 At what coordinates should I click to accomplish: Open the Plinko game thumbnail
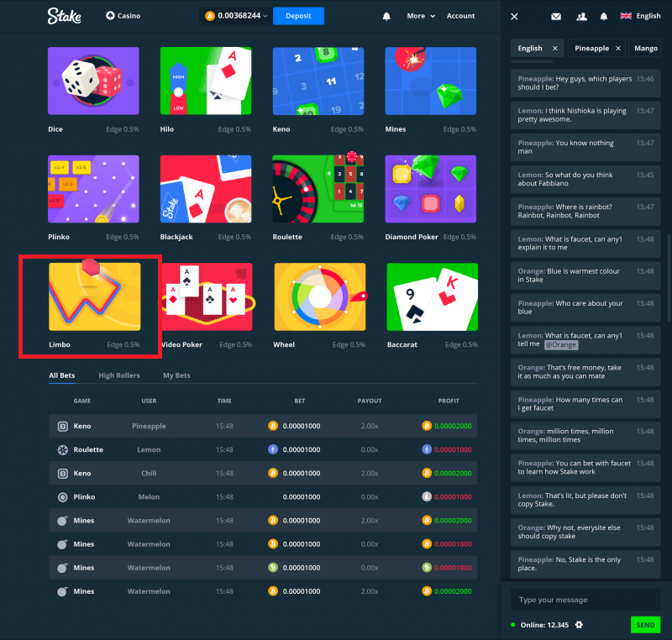click(93, 189)
